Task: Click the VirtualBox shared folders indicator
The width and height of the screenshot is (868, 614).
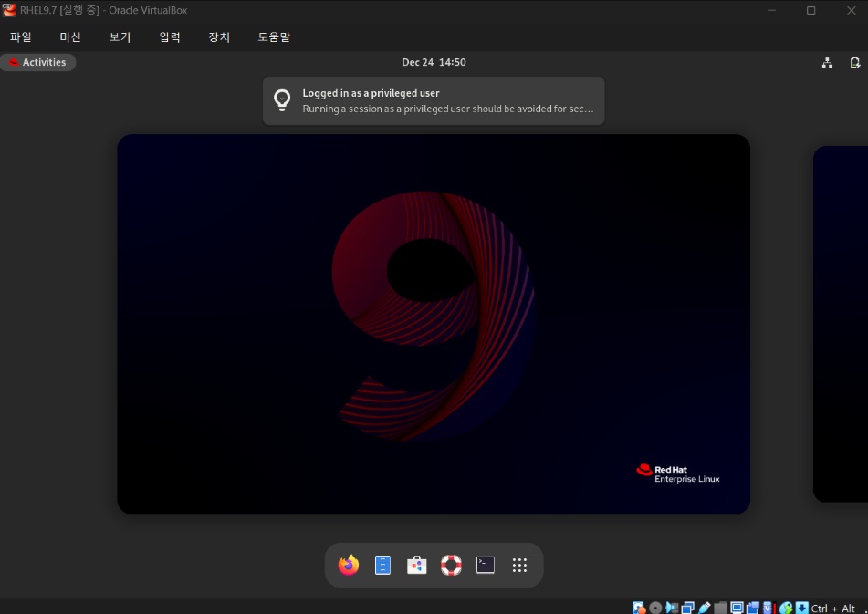Action: pyautogui.click(x=720, y=608)
